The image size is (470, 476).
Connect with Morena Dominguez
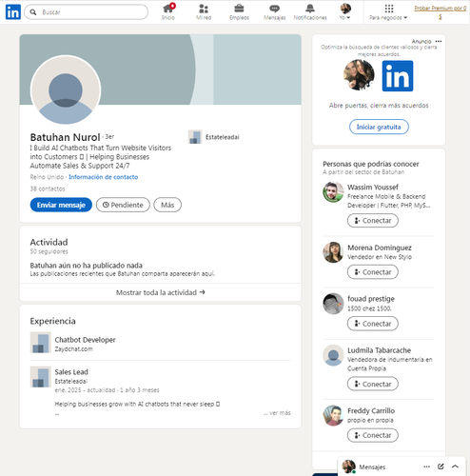[373, 272]
